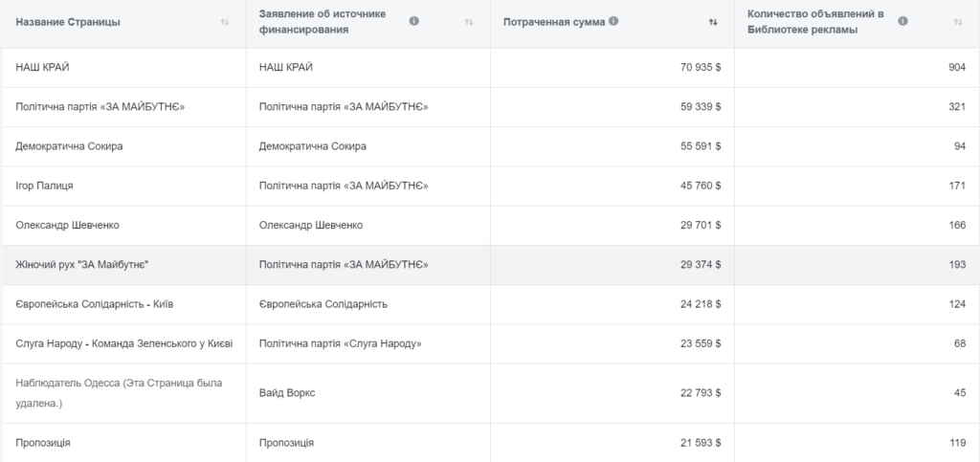
Task: Select funding source НАШ КРАЙ cell
Action: (x=285, y=67)
